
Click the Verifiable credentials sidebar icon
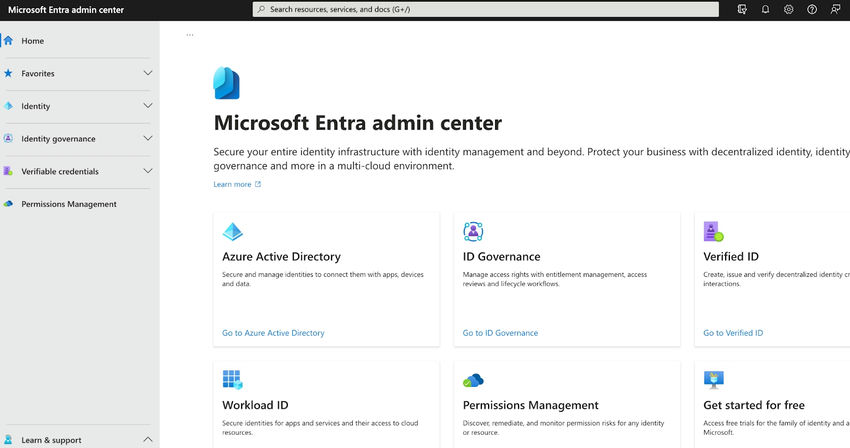point(8,171)
